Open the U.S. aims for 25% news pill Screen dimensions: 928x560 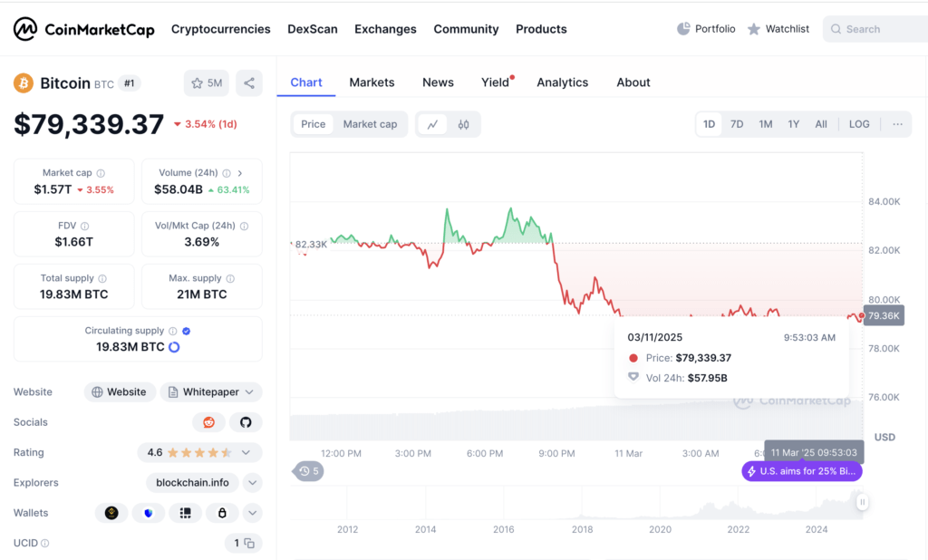802,472
